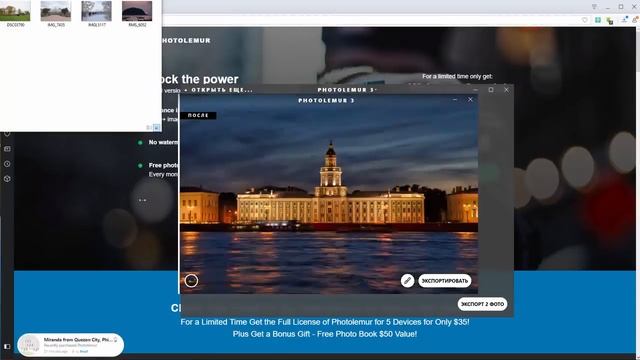This screenshot has width=640, height=360.
Task: Open the teal extension icon in browser toolbar
Action: coord(598,20)
